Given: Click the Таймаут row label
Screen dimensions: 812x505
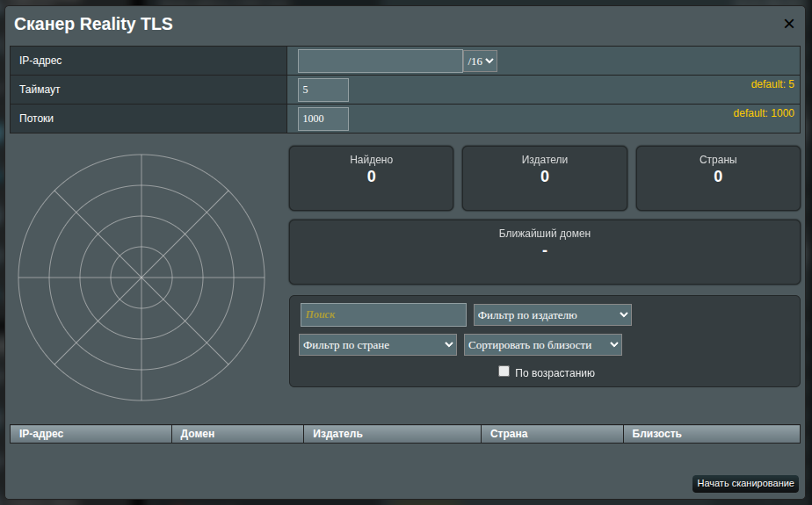Looking at the screenshot, I should [40, 90].
